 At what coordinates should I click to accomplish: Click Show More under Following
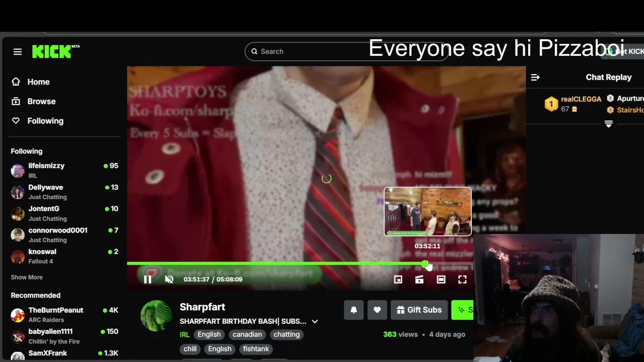coord(27,277)
